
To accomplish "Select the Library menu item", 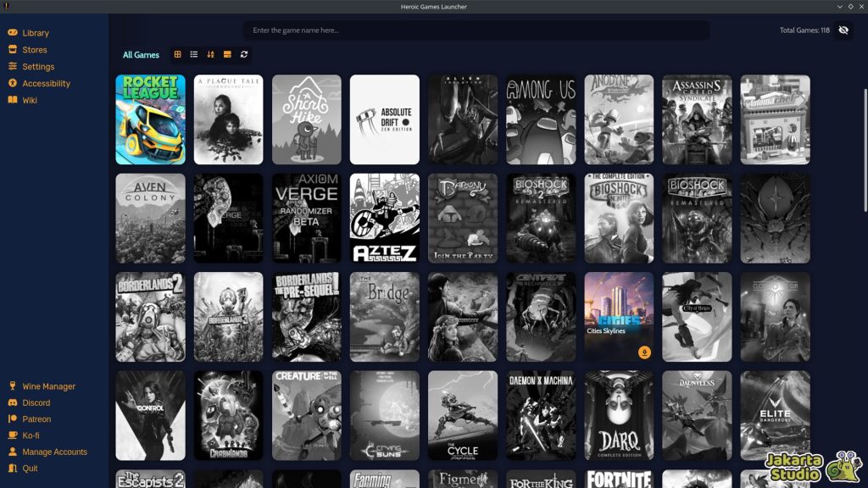I will click(x=36, y=33).
